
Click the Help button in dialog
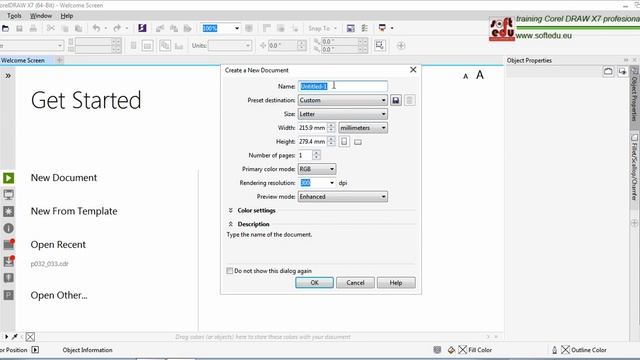click(x=396, y=282)
